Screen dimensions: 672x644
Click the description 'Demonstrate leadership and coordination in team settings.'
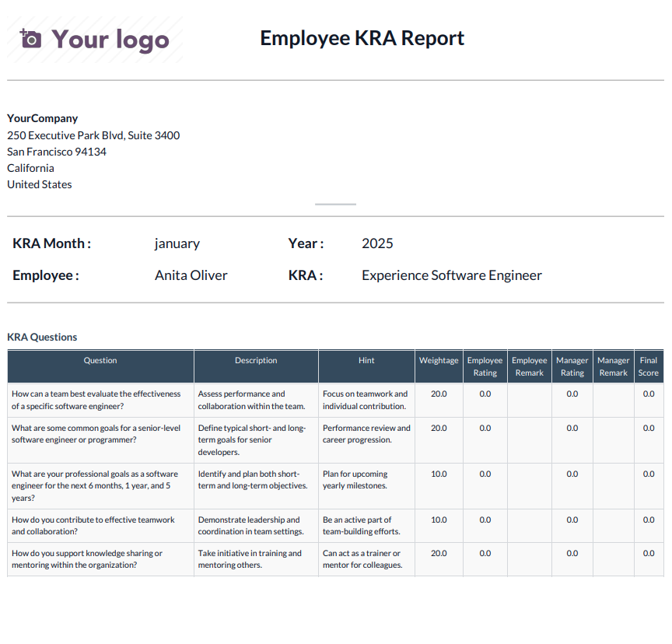coord(250,525)
